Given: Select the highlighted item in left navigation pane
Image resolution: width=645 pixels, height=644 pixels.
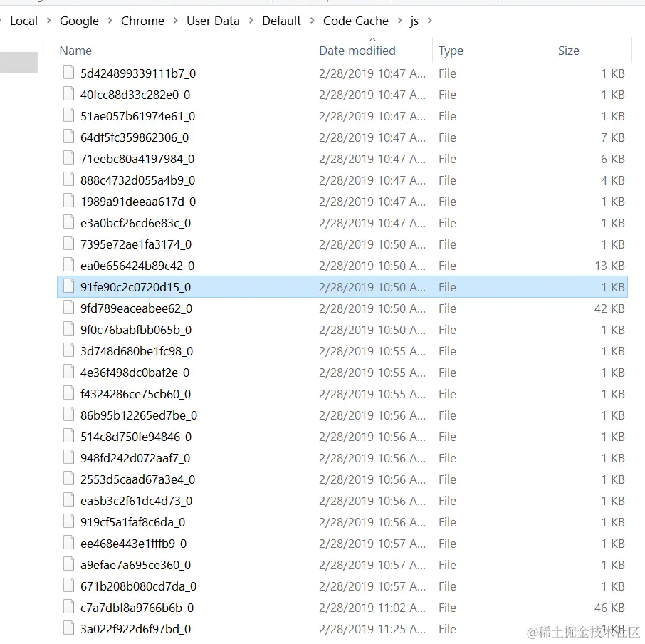Looking at the screenshot, I should pos(19,63).
